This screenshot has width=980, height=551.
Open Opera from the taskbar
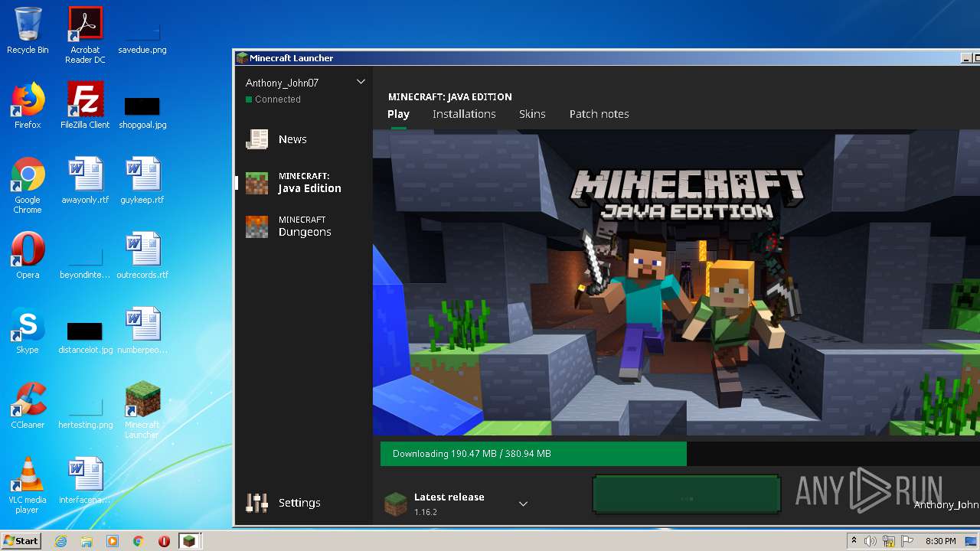164,541
